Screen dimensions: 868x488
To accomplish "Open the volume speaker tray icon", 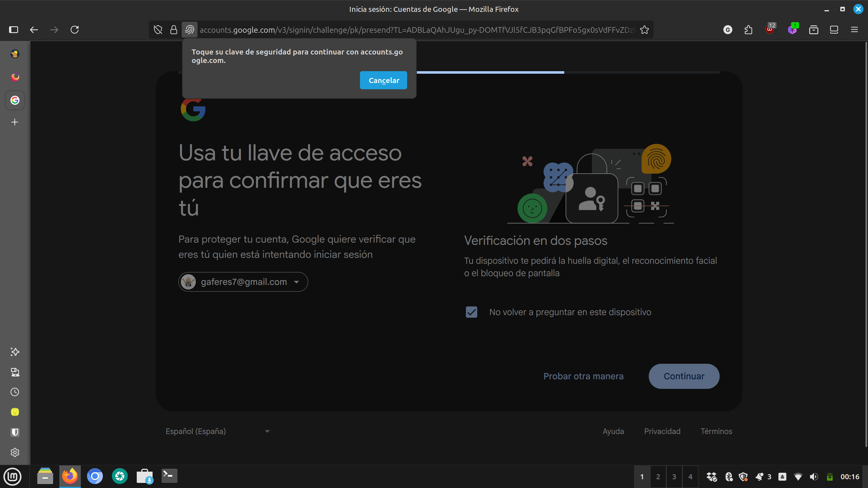I will pos(814,476).
